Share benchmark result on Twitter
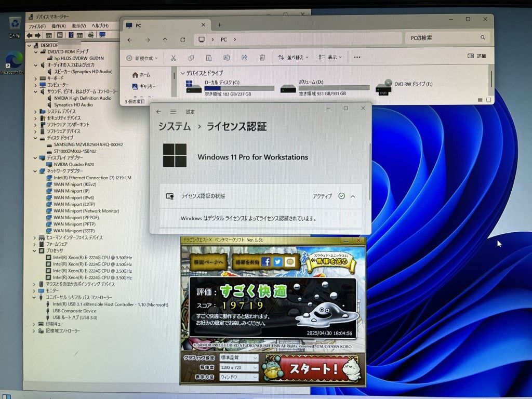The image size is (532, 399). coord(278,262)
